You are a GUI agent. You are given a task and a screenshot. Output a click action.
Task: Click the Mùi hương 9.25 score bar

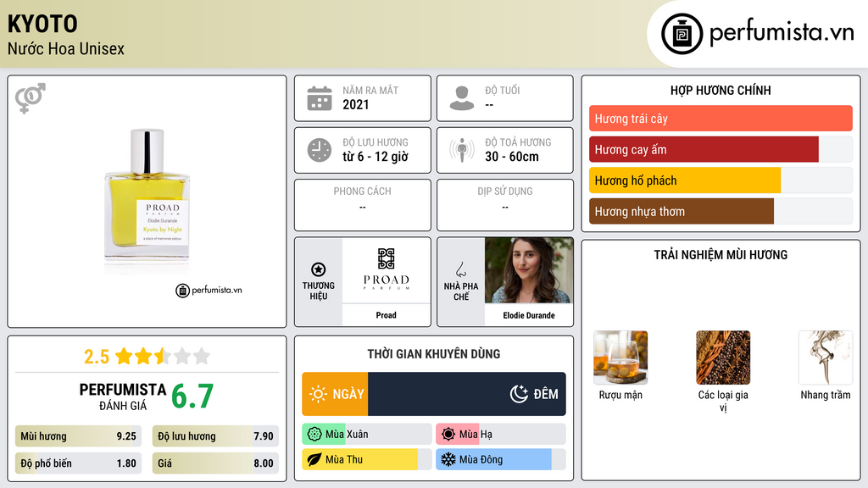click(78, 436)
